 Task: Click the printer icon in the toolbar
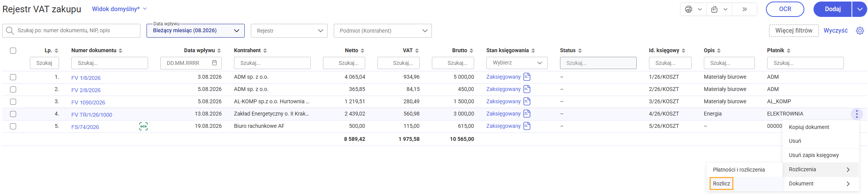coord(688,9)
